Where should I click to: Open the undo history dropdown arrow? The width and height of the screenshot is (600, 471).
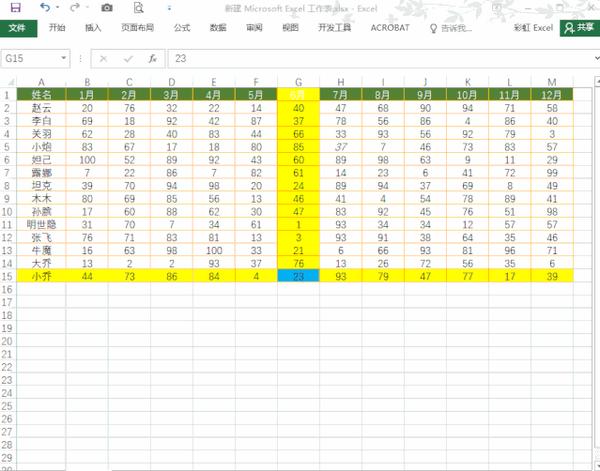57,8
